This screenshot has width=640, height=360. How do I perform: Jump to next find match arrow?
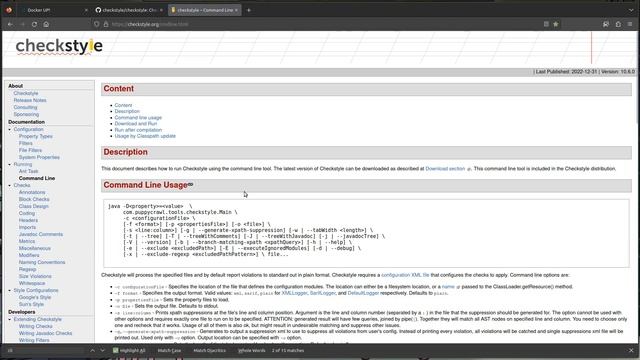[x=102, y=350]
